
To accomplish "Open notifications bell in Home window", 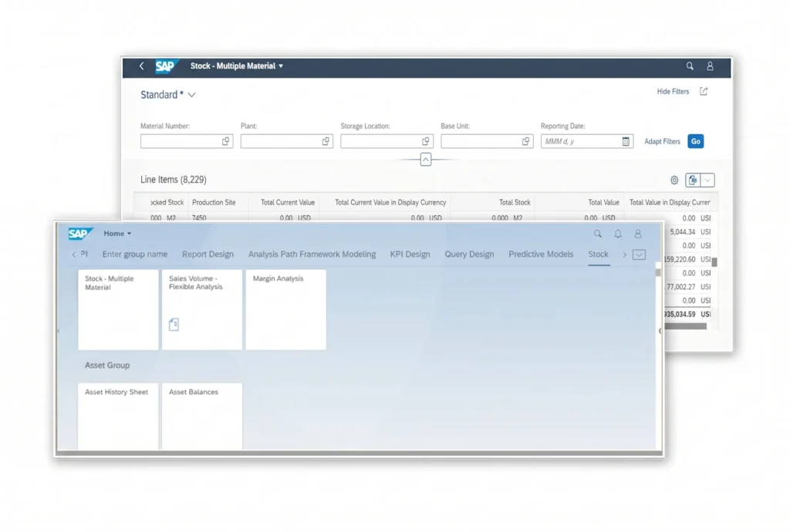I will [618, 234].
